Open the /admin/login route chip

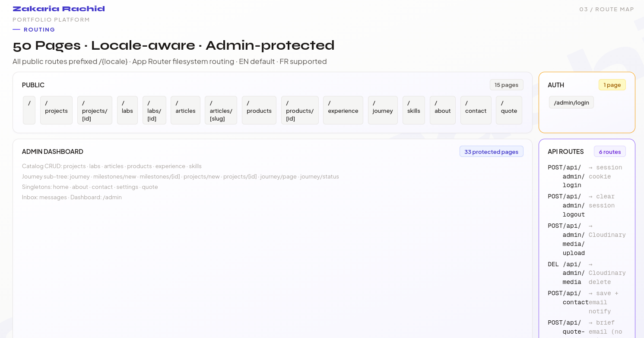click(x=571, y=102)
